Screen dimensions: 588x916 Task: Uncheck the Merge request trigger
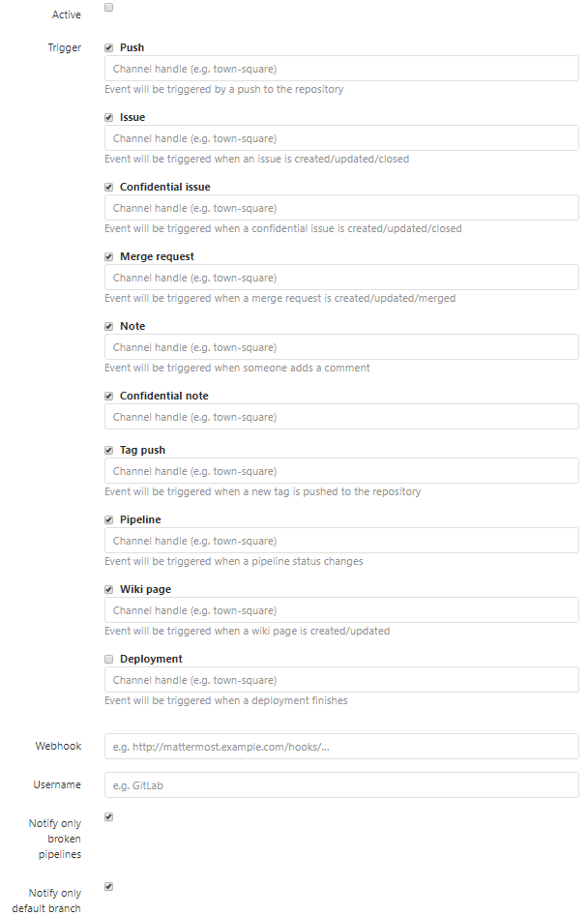click(109, 256)
